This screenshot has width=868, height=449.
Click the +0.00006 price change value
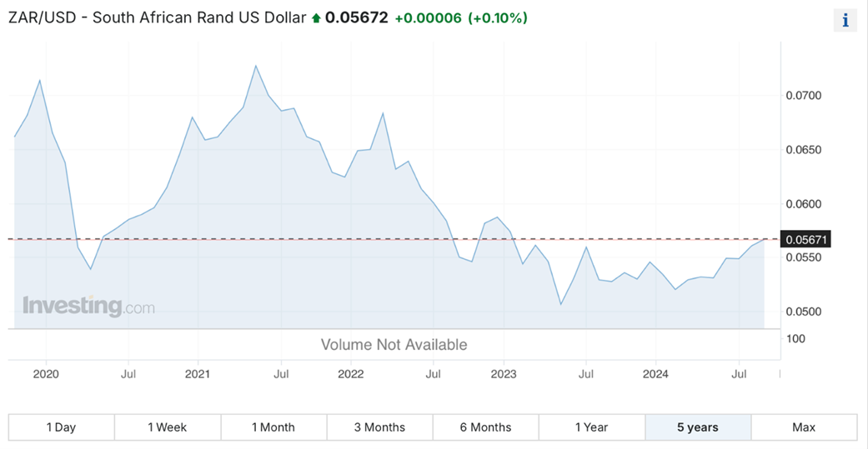coord(428,17)
